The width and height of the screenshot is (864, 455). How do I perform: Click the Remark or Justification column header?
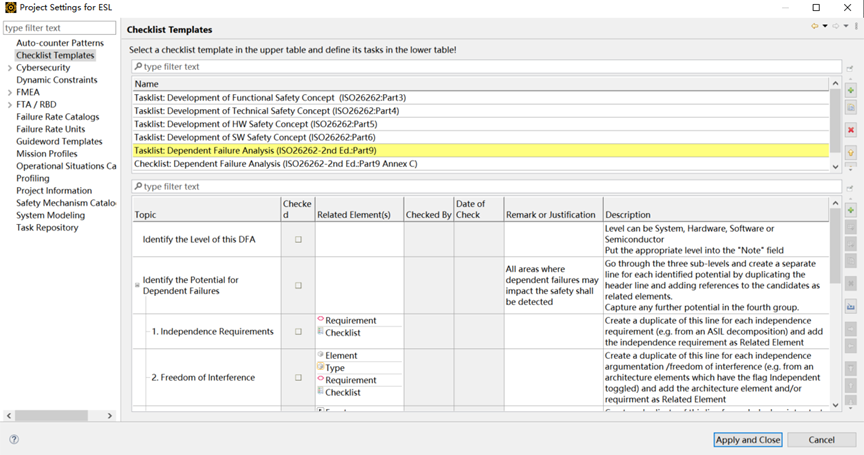pyautogui.click(x=553, y=209)
